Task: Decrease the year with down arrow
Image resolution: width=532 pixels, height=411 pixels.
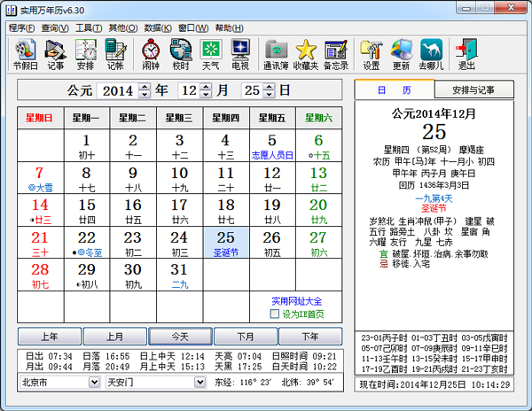Action: click(x=145, y=94)
